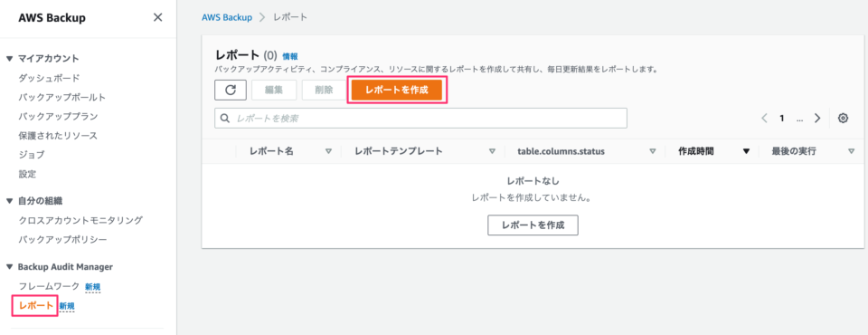Open フレームワーク in the sidebar
This screenshot has height=335, width=868.
point(49,287)
